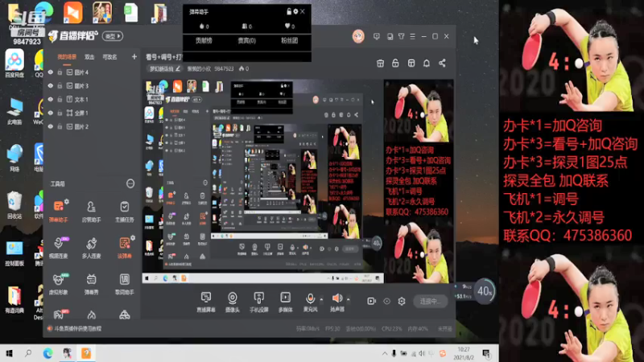644x362 pixels.
Task: Expand microphone options arrow
Action: point(321,299)
